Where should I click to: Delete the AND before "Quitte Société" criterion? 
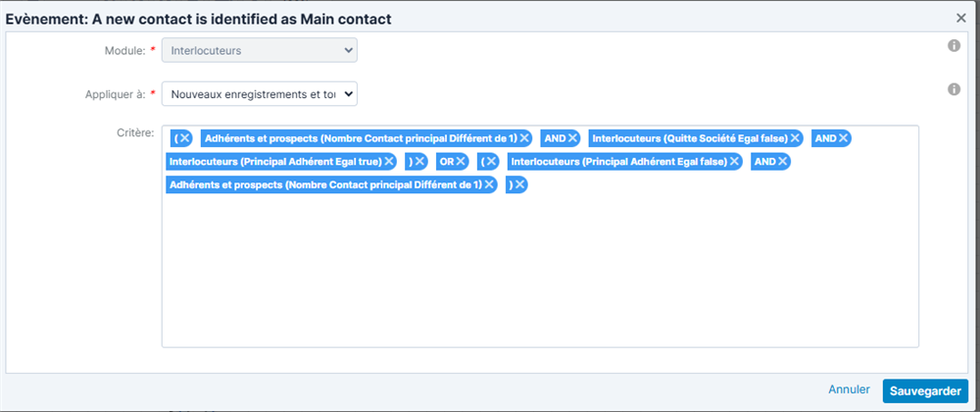[572, 138]
